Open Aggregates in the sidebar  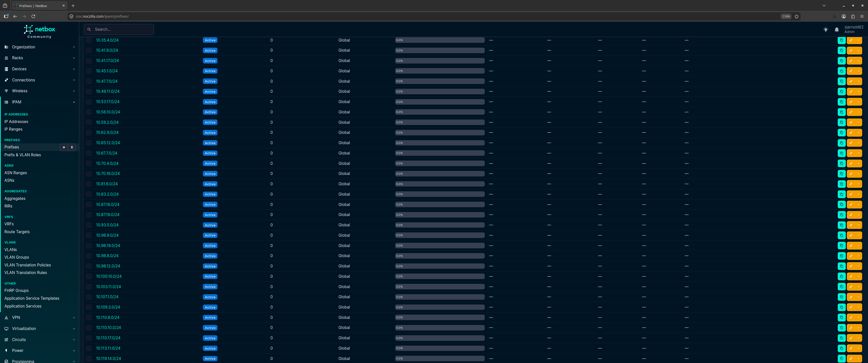[x=15, y=199]
